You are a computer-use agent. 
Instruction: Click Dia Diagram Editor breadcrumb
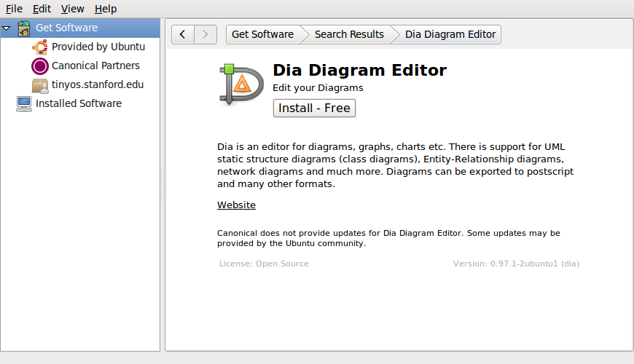(x=450, y=34)
